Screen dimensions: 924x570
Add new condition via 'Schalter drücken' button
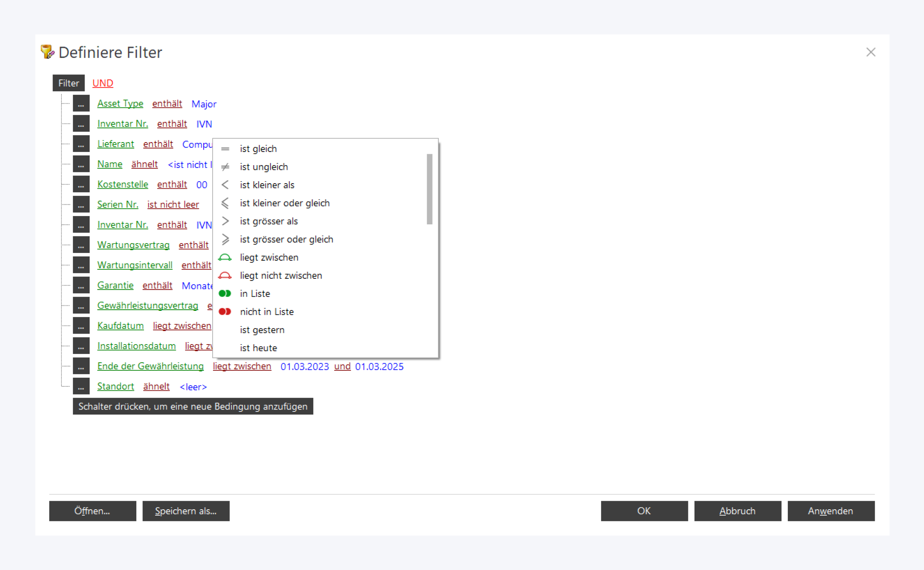193,406
